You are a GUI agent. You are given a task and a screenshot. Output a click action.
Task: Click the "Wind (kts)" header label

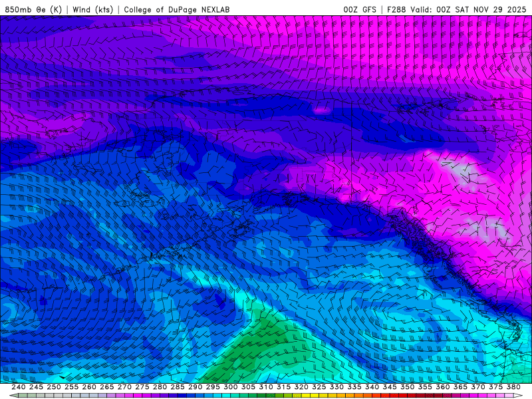[x=92, y=9]
